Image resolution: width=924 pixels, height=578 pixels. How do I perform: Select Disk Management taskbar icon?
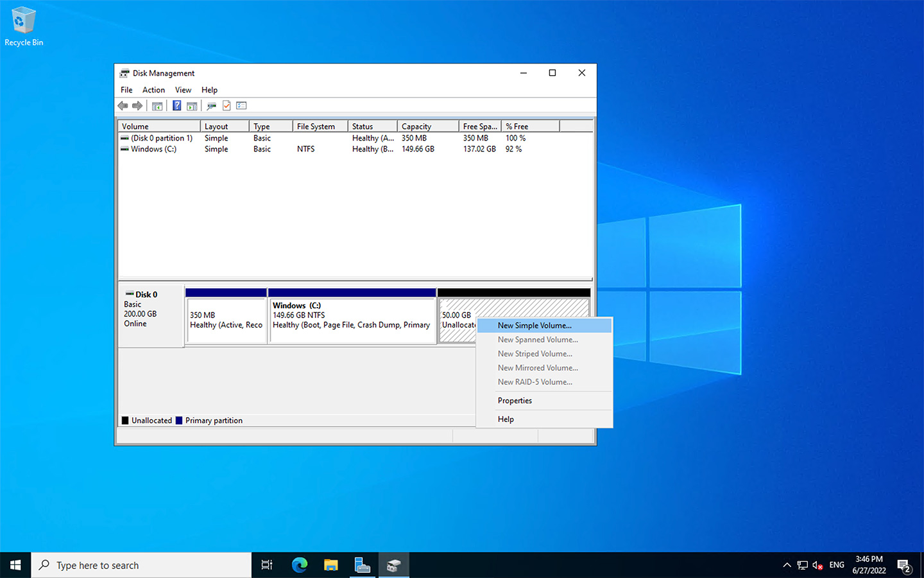pos(393,565)
